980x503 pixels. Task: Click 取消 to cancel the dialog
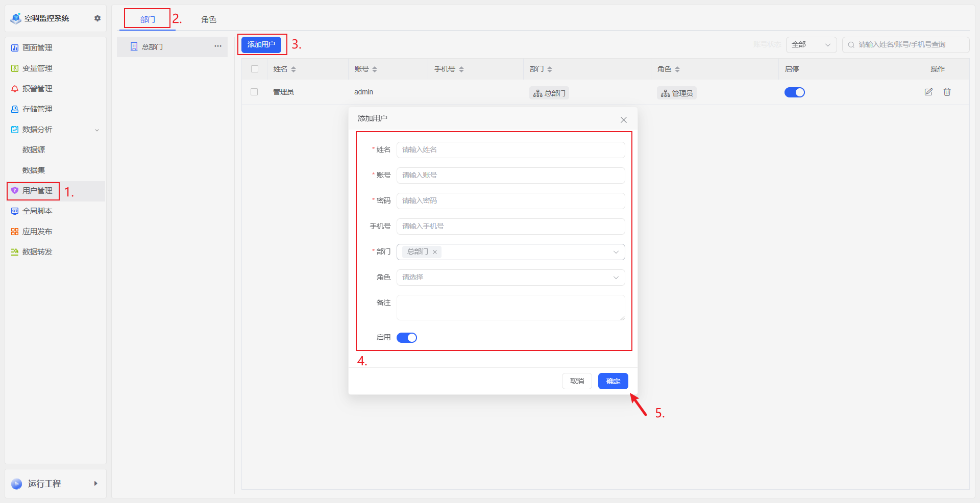click(x=577, y=381)
